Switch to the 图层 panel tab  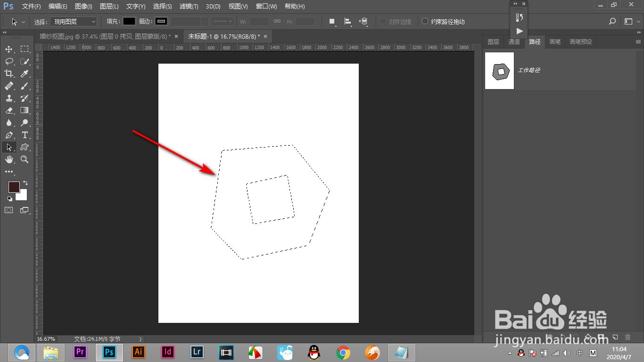(x=493, y=41)
